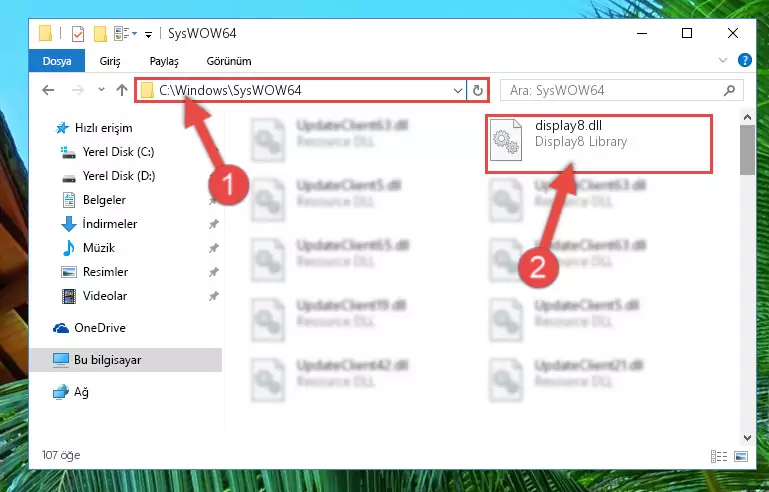The width and height of the screenshot is (769, 492).
Task: Go up one folder level
Action: pyautogui.click(x=122, y=90)
